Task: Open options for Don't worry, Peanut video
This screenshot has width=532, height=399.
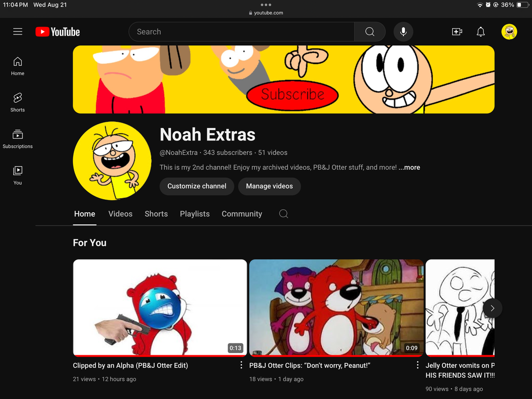Action: coord(417,365)
